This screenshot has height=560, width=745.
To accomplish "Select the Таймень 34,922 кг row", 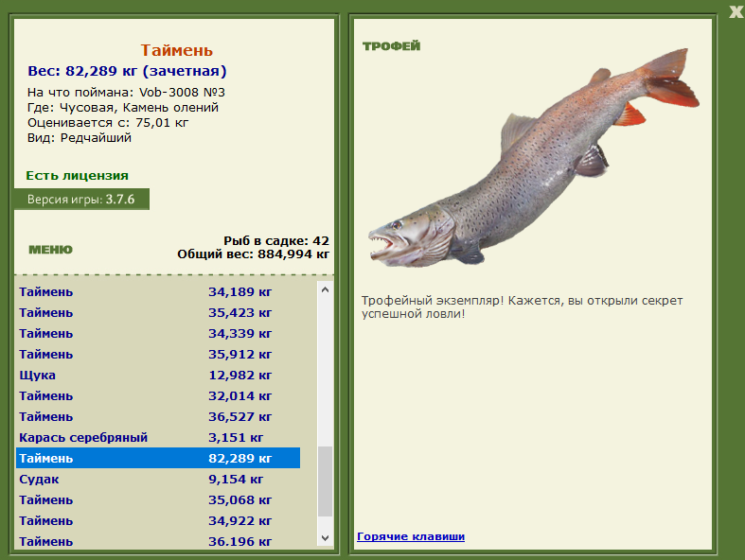I will (158, 520).
